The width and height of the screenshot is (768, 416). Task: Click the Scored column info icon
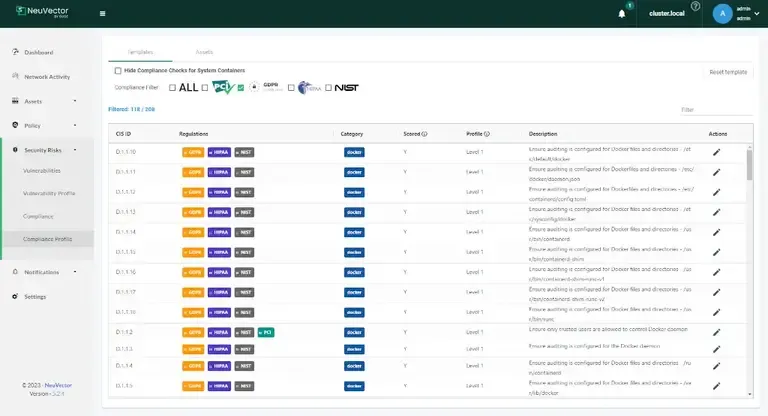[x=425, y=133]
